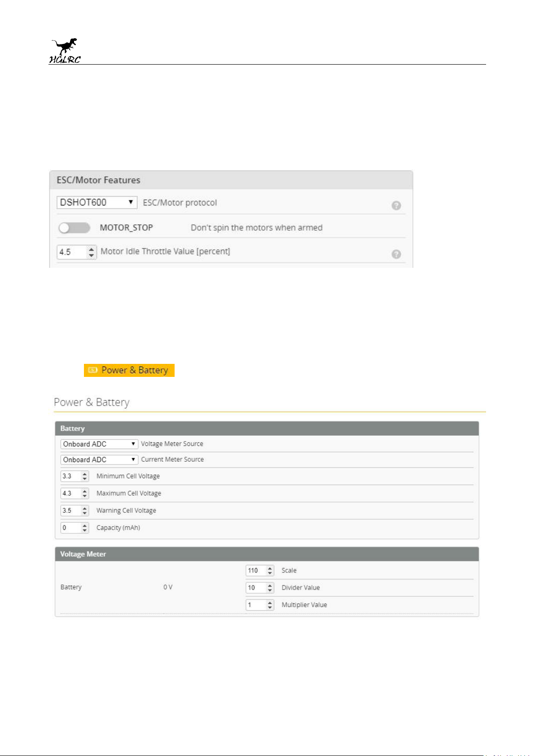Toggle the MOTOR_STOP switch
Screen dimensions: 535x756
[74, 228]
